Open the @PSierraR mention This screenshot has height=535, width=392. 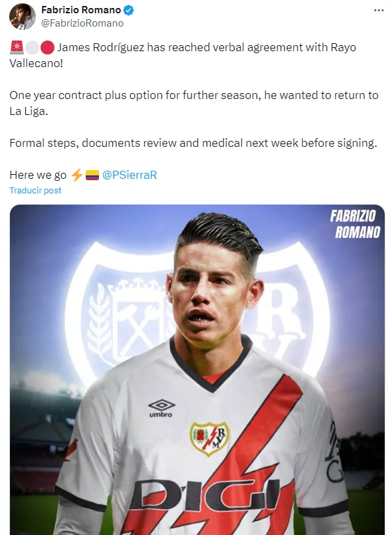pyautogui.click(x=130, y=175)
